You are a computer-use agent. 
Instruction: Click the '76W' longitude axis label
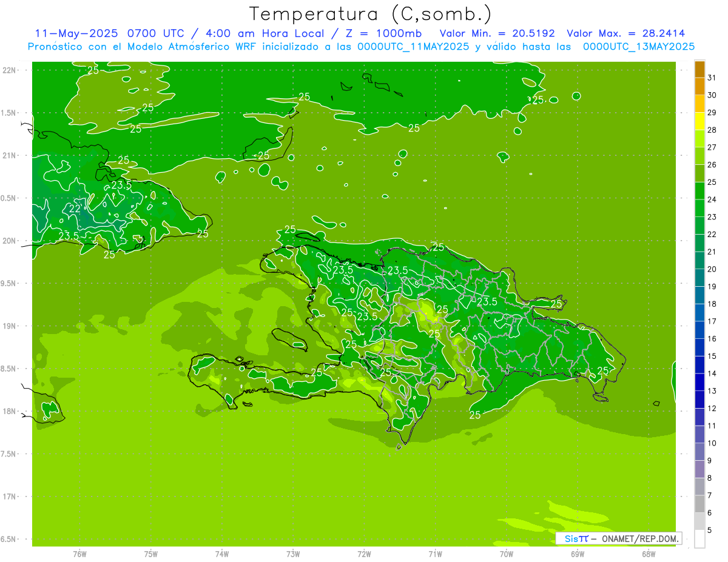pos(79,554)
